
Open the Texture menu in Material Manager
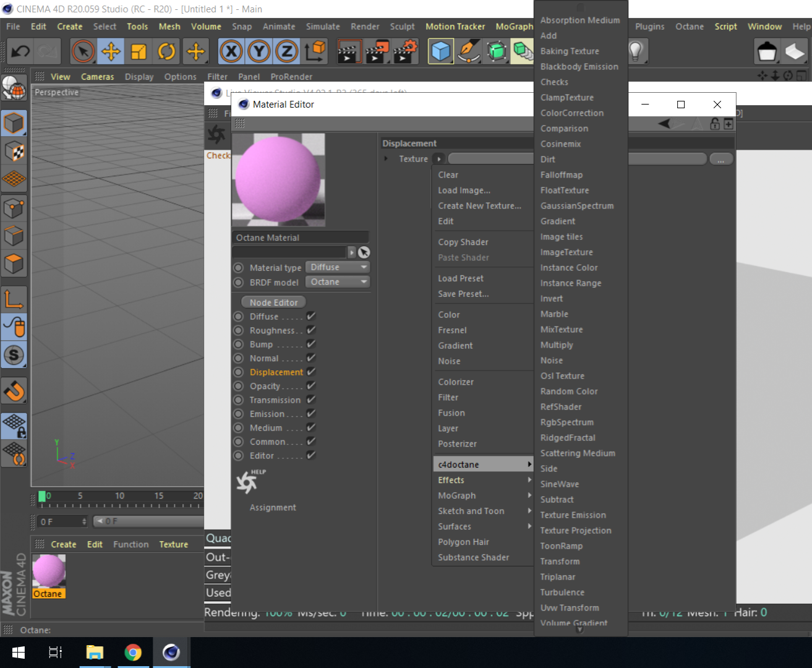[x=174, y=544]
